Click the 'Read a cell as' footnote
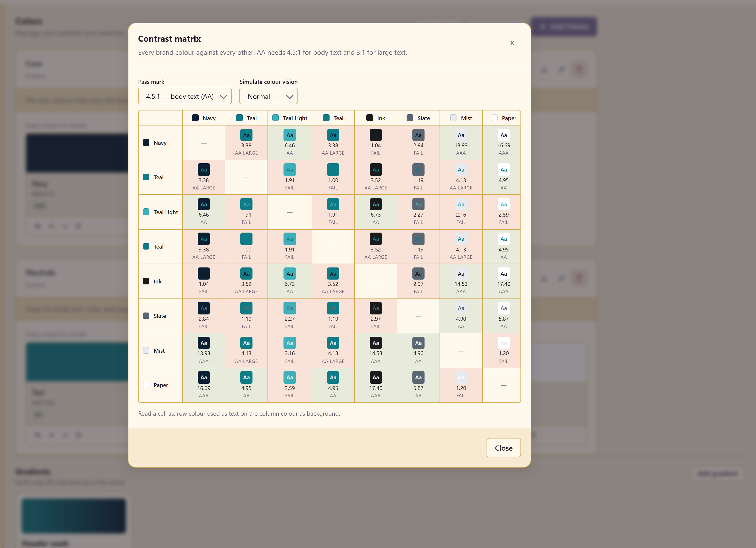Image resolution: width=756 pixels, height=548 pixels. (x=239, y=413)
